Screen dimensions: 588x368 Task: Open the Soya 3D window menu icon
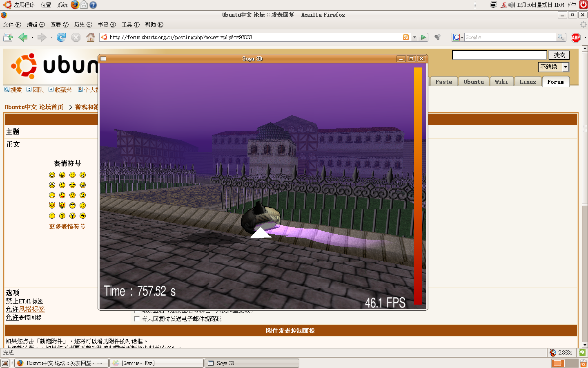point(103,59)
